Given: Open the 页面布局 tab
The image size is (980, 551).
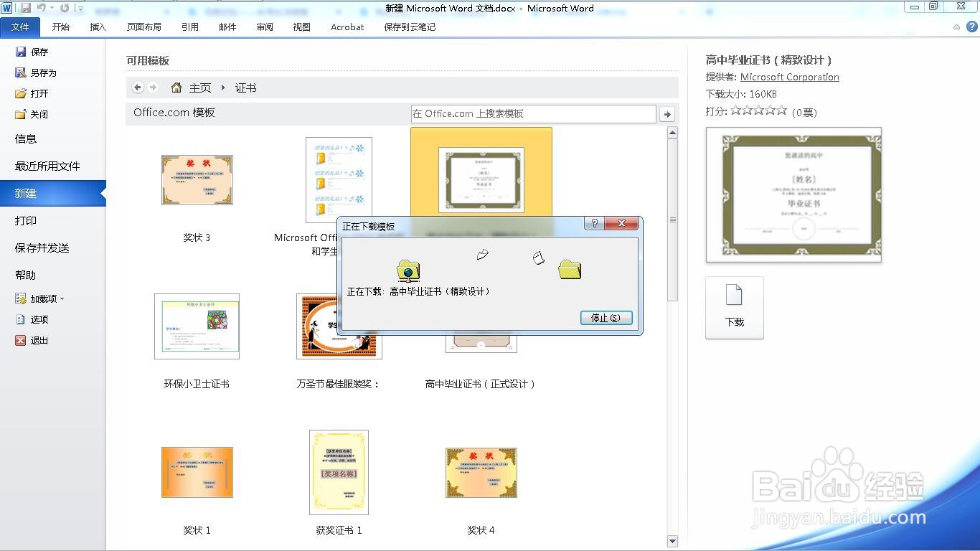Looking at the screenshot, I should click(x=144, y=27).
